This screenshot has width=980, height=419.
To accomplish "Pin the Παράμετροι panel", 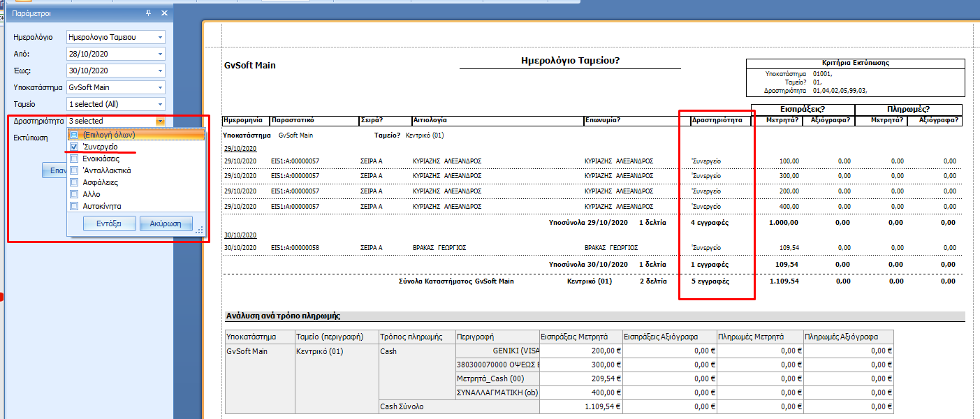I will tap(148, 13).
